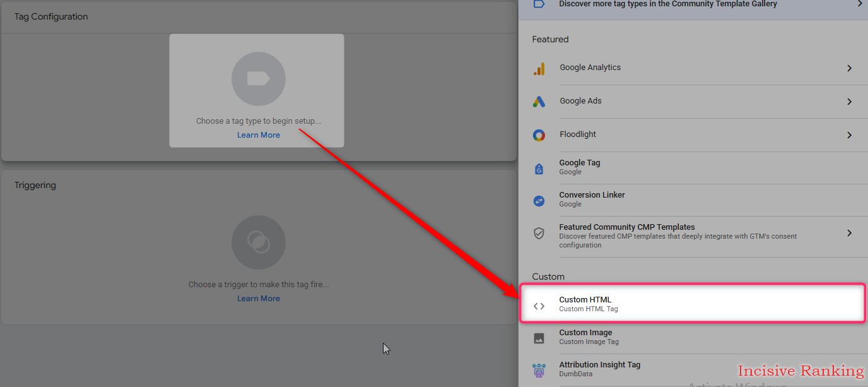
Task: Expand Google Ads tag types chevron
Action: [850, 102]
